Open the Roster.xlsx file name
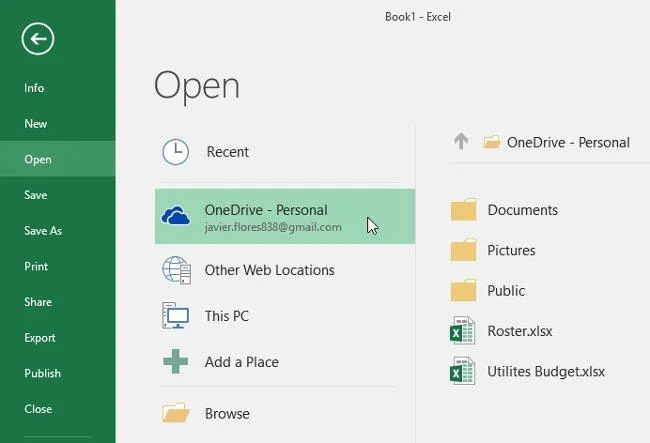 pos(520,331)
